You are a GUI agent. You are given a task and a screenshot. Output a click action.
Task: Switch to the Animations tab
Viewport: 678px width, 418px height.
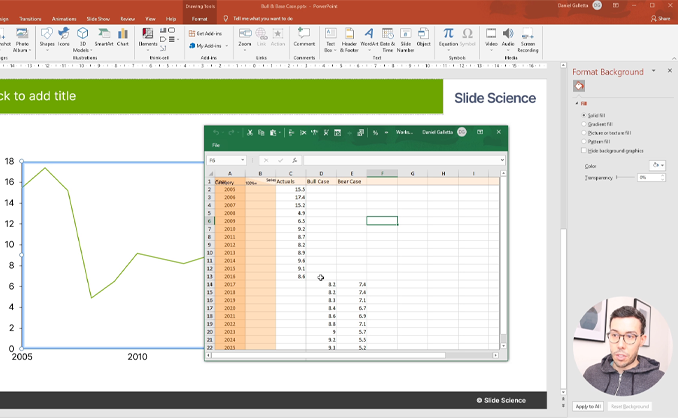point(64,19)
